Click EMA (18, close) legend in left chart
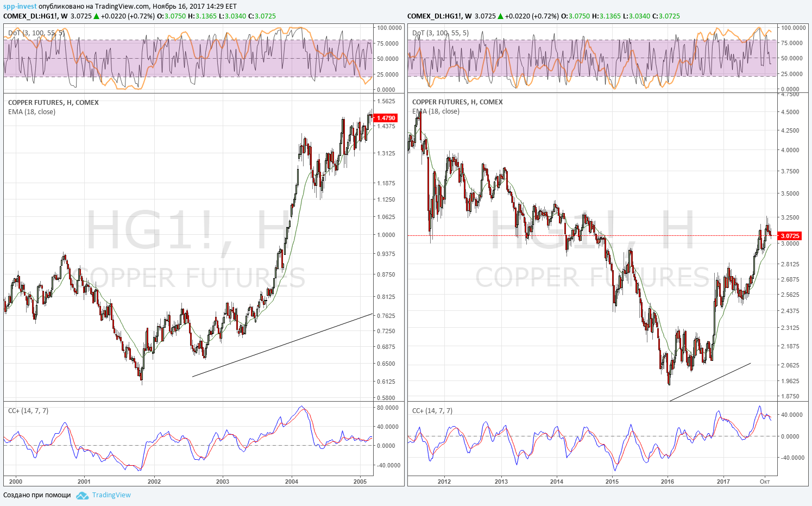The width and height of the screenshot is (812, 506). (x=32, y=112)
